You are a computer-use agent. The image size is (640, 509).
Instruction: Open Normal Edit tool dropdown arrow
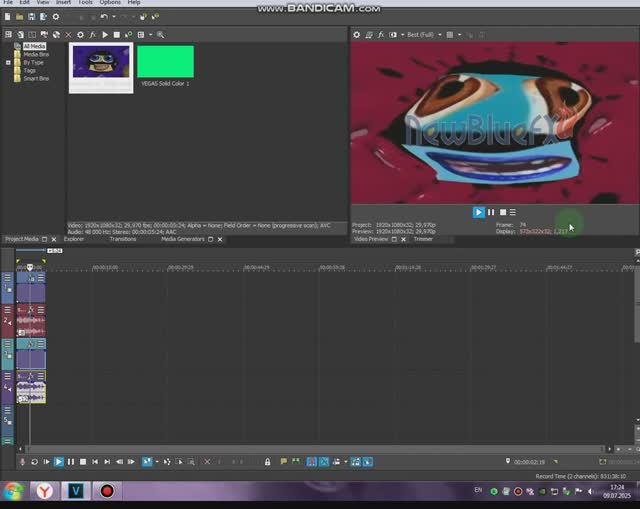pos(157,462)
